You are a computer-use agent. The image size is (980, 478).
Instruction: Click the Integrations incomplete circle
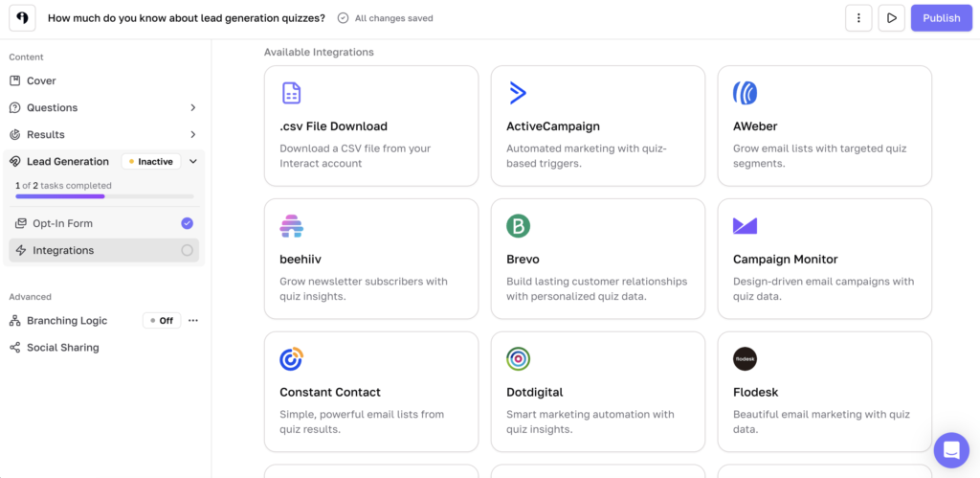point(187,250)
